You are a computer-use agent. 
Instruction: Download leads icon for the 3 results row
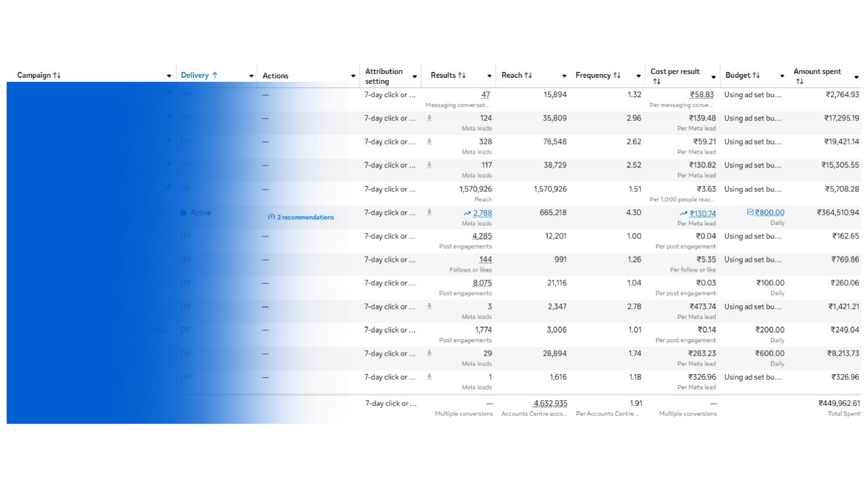[429, 306]
